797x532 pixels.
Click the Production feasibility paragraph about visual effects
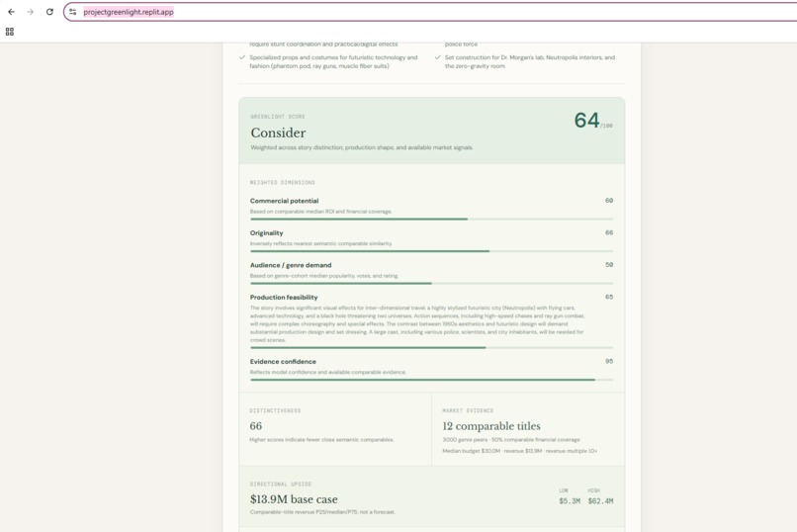(417, 323)
